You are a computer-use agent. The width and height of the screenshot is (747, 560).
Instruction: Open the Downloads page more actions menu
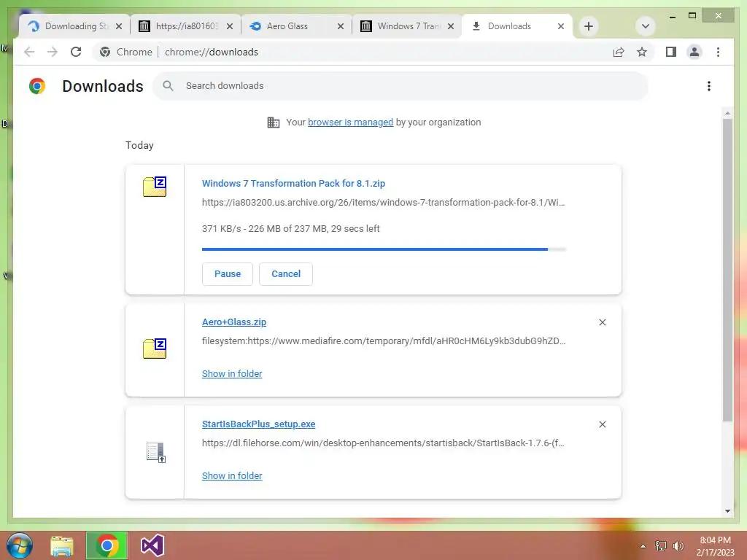pos(709,86)
